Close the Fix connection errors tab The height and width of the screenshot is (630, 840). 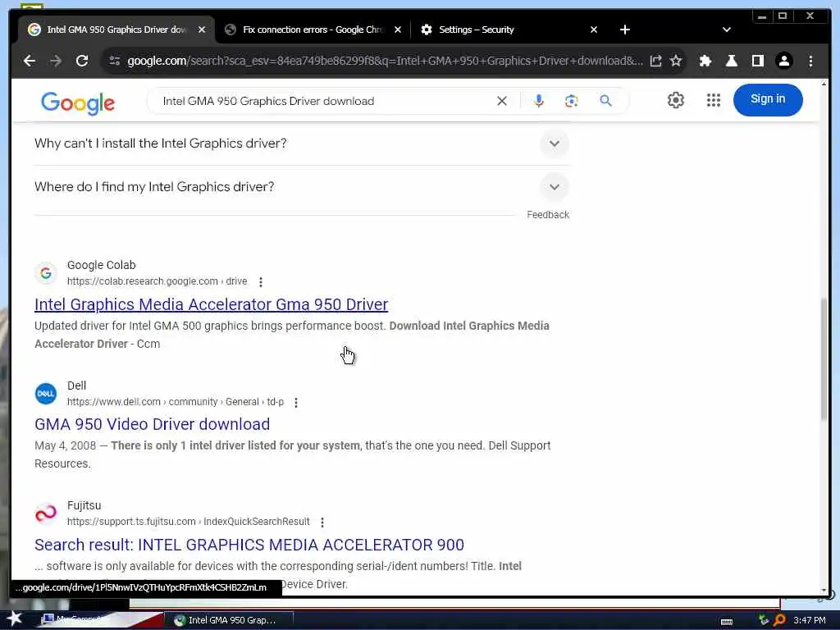click(398, 30)
